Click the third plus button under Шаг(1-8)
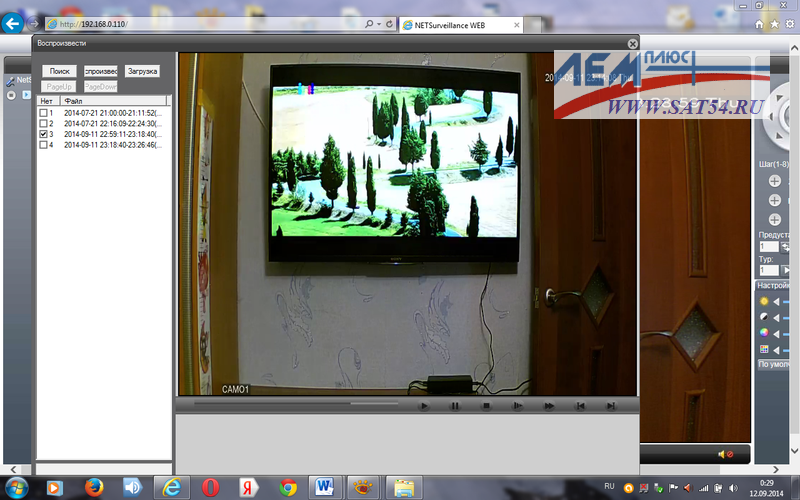 pyautogui.click(x=774, y=219)
